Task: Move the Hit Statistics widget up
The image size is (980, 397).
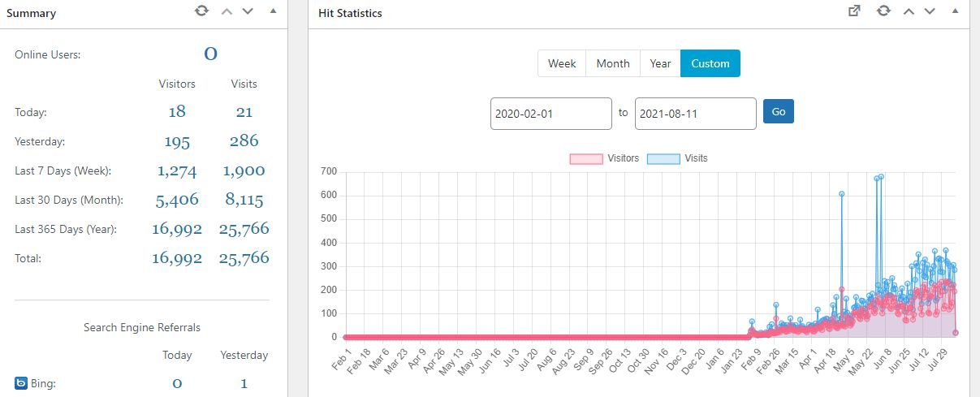Action: click(909, 11)
